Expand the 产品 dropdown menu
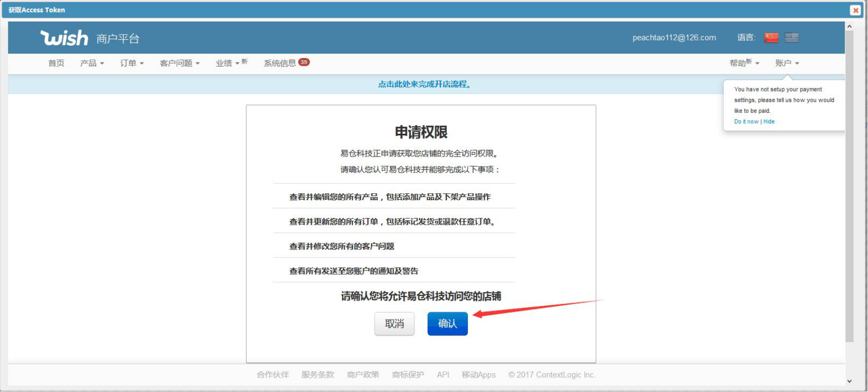 tap(92, 63)
